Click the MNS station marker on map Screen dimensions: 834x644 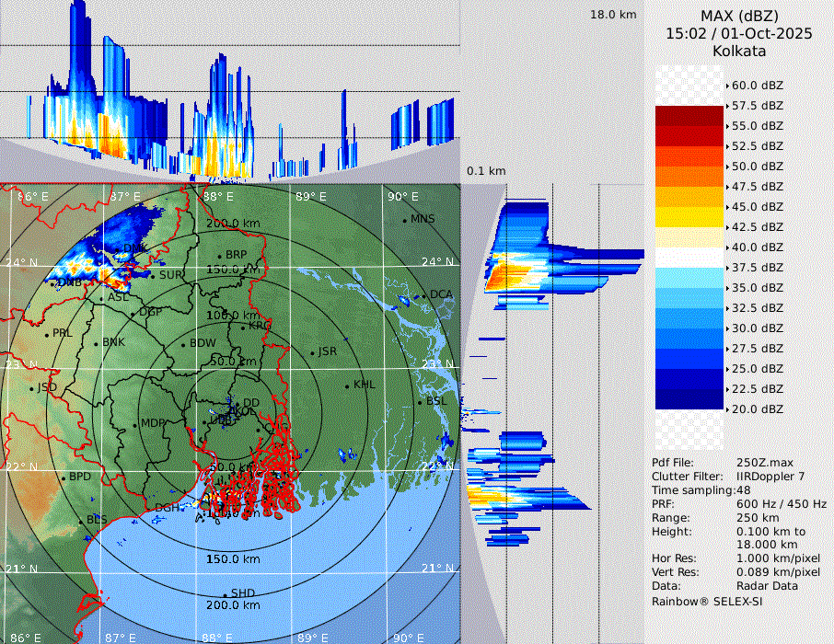click(405, 219)
